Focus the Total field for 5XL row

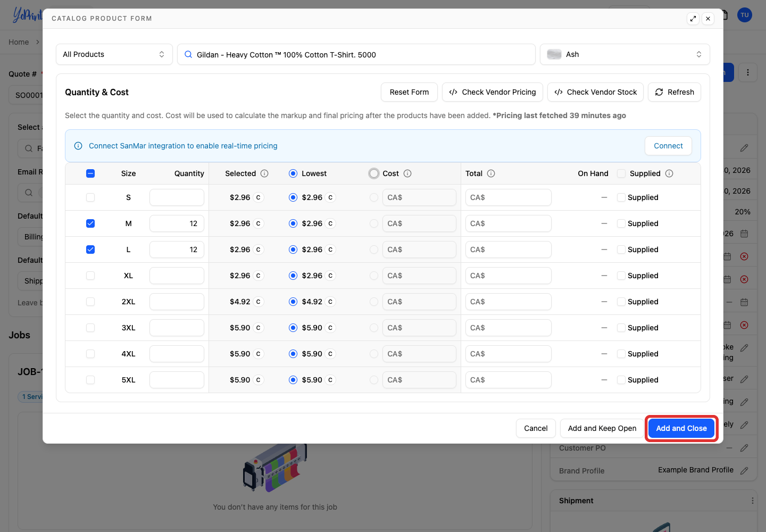509,380
